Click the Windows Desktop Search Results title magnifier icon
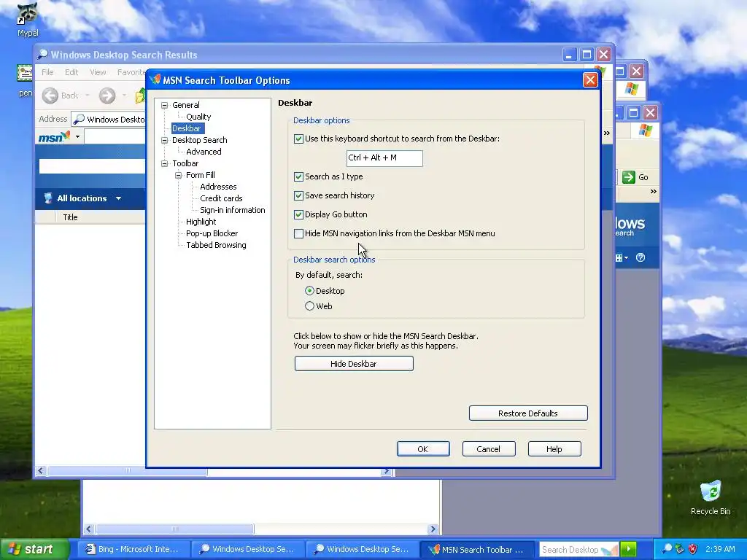Screen dimensions: 747x560 [x=43, y=54]
